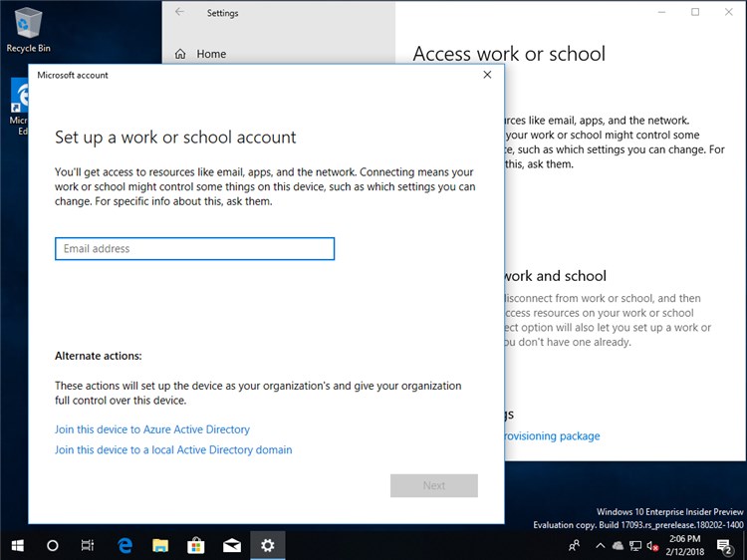Click Join this device to a local Active Directory domain
Image resolution: width=747 pixels, height=560 pixels.
click(173, 450)
